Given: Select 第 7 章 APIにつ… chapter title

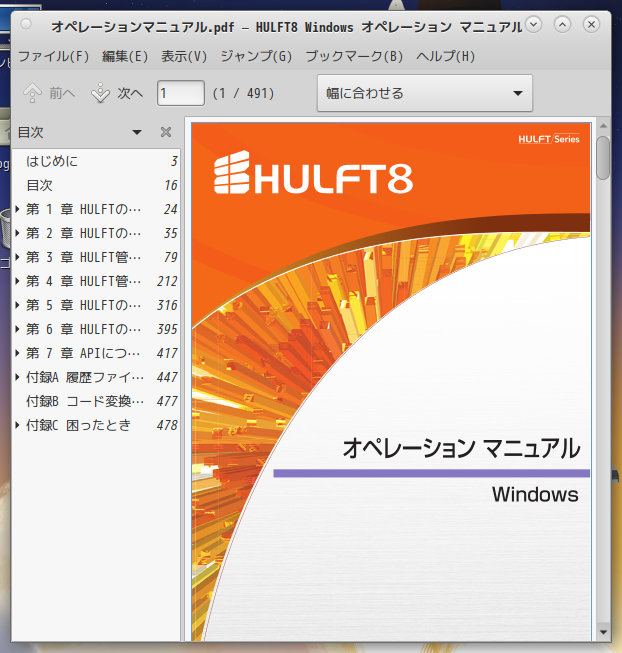Looking at the screenshot, I should click(x=83, y=353).
